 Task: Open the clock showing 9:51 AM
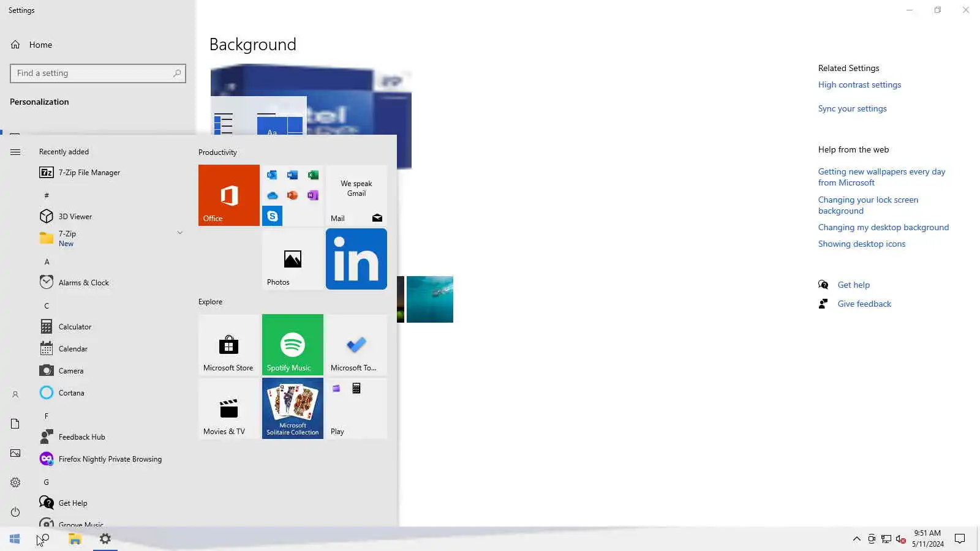point(927,539)
